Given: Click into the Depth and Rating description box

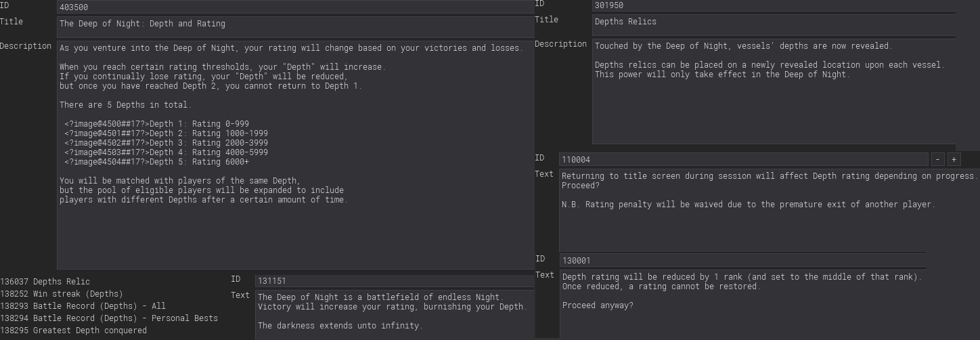Looking at the screenshot, I should (296, 154).
